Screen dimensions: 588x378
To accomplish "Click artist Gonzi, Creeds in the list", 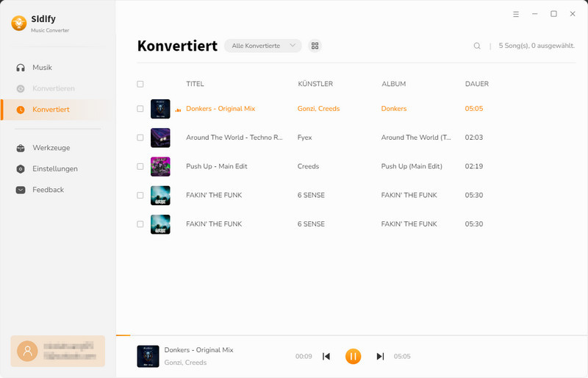I will click(x=319, y=109).
